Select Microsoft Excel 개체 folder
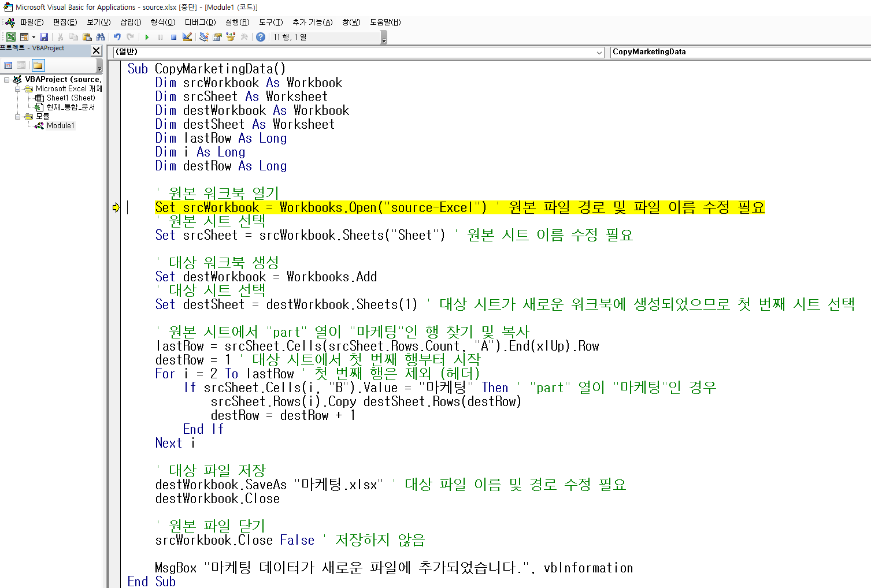Screen dimensions: 871x588 click(x=69, y=89)
